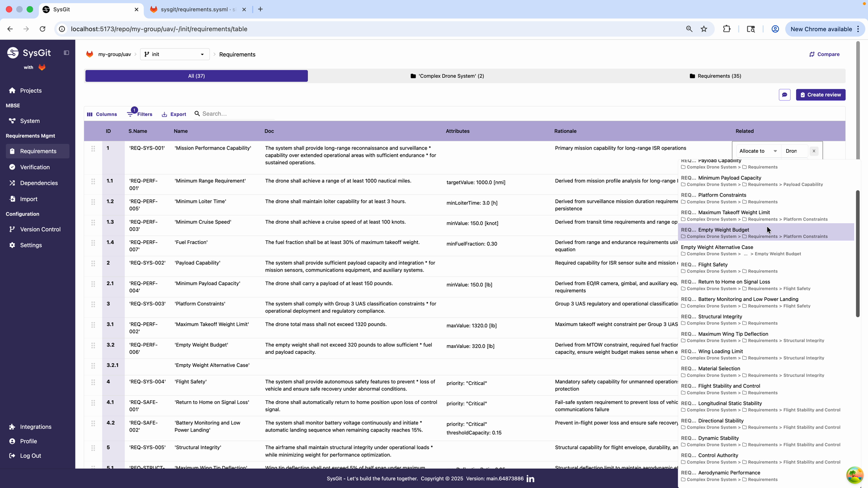Open the Dependencies page
The width and height of the screenshot is (868, 488).
tap(38, 183)
